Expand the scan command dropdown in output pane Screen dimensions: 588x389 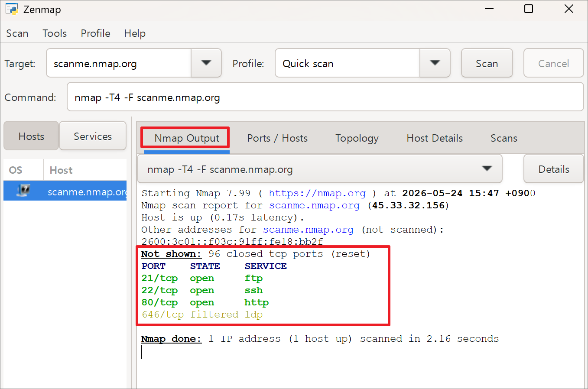tap(320, 169)
